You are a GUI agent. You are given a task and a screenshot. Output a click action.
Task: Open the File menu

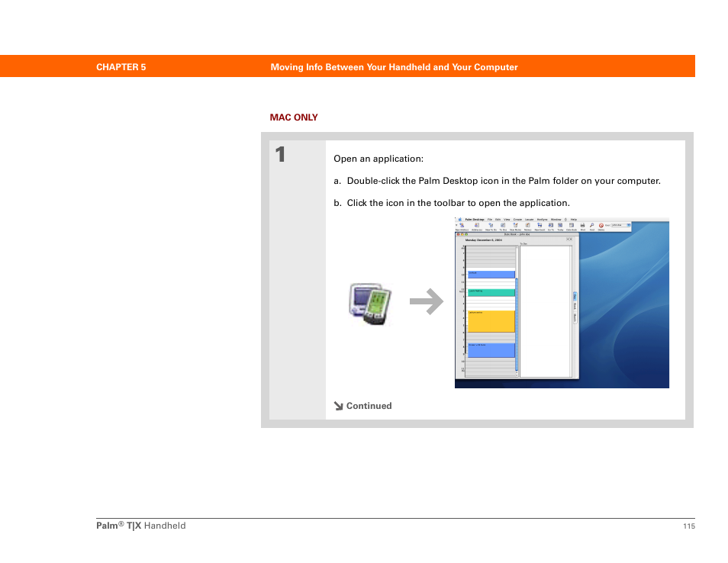pyautogui.click(x=490, y=220)
